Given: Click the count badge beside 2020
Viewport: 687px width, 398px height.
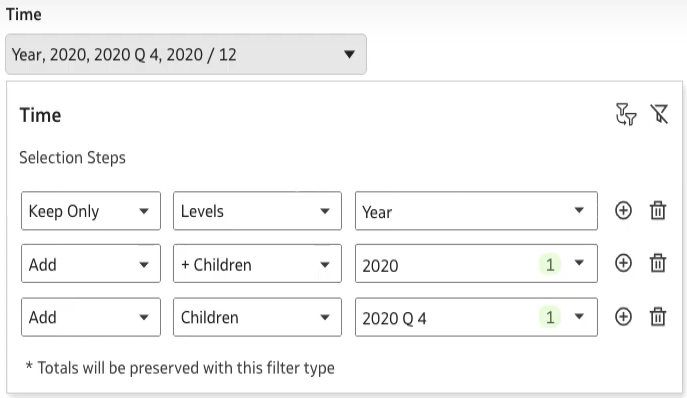Looking at the screenshot, I should 550,264.
